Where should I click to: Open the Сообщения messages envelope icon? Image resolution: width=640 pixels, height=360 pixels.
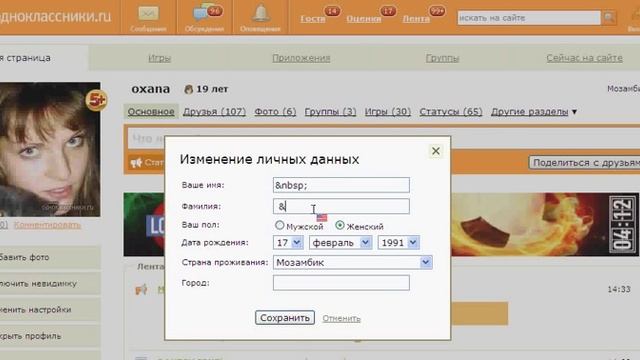[x=148, y=18]
